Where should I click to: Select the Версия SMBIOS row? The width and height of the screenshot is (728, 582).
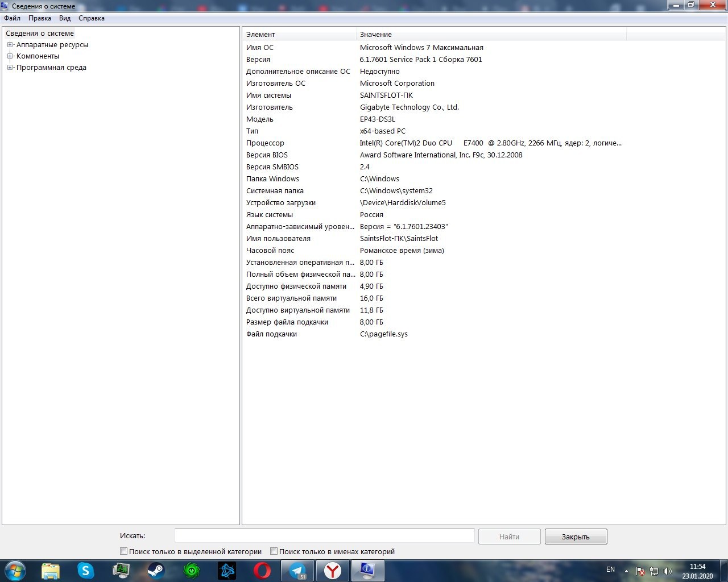pyautogui.click(x=435, y=167)
